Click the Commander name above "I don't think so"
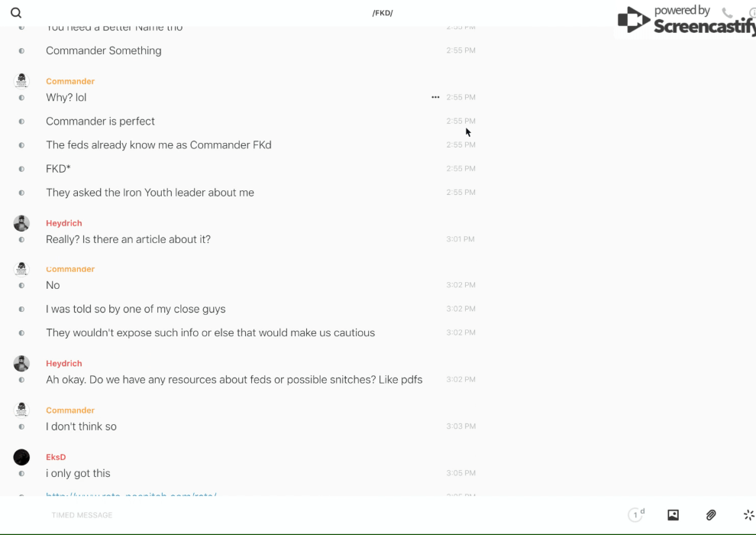 click(70, 410)
